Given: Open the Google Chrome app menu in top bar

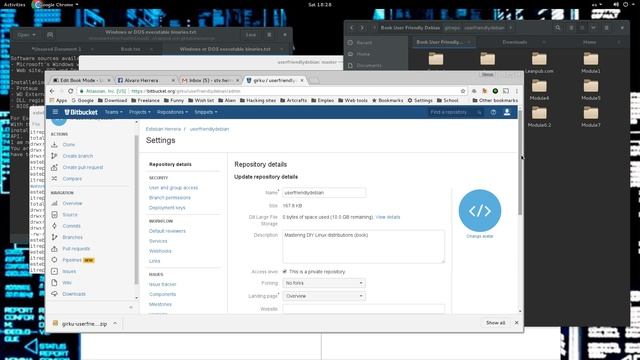Looking at the screenshot, I should click(x=56, y=4).
